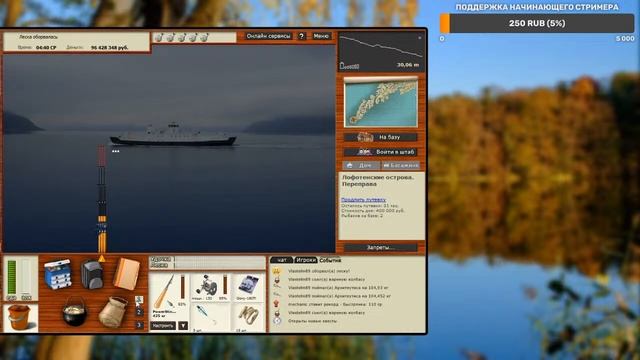The height and width of the screenshot is (360, 640).
Task: Switch to the Игроки tab
Action: coord(305,260)
